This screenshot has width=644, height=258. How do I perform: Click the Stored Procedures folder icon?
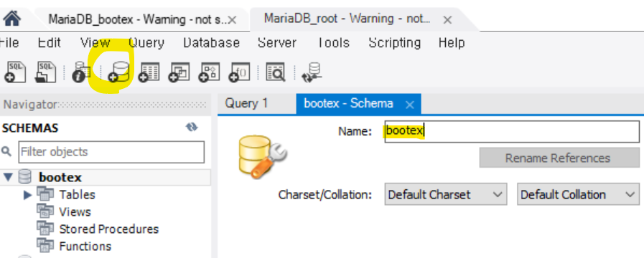[45, 229]
